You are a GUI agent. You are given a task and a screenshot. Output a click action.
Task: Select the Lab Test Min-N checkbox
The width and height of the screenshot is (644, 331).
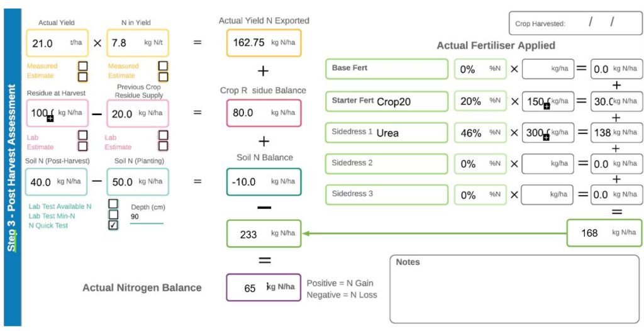(x=113, y=214)
